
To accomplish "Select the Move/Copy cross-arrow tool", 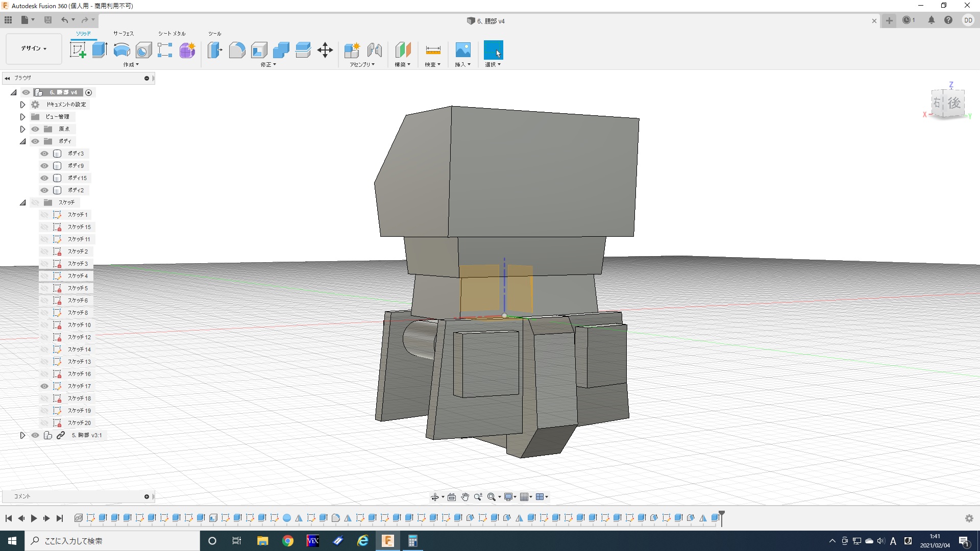I will pyautogui.click(x=325, y=50).
